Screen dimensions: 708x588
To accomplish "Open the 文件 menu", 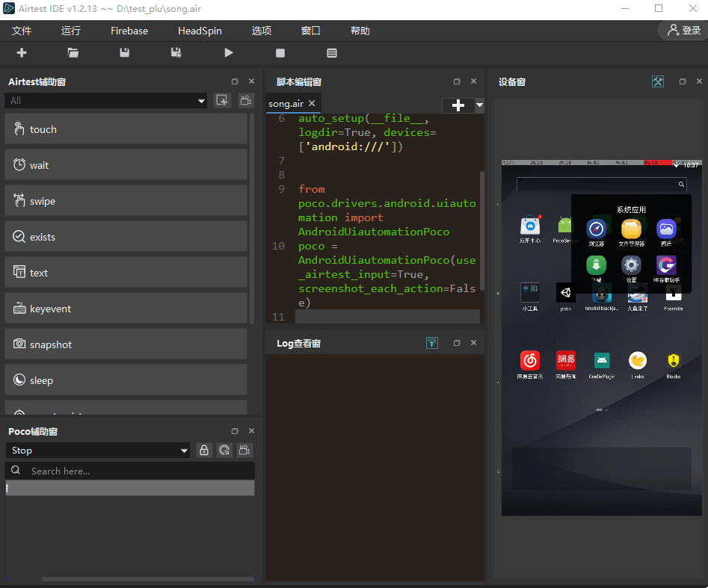I will click(22, 31).
